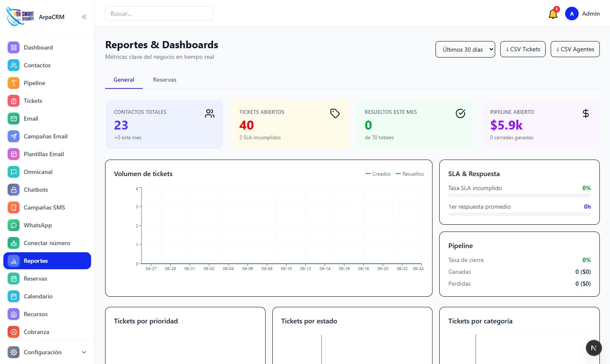Open the Últimos 30 días dropdown
This screenshot has width=610, height=364.
tap(465, 49)
